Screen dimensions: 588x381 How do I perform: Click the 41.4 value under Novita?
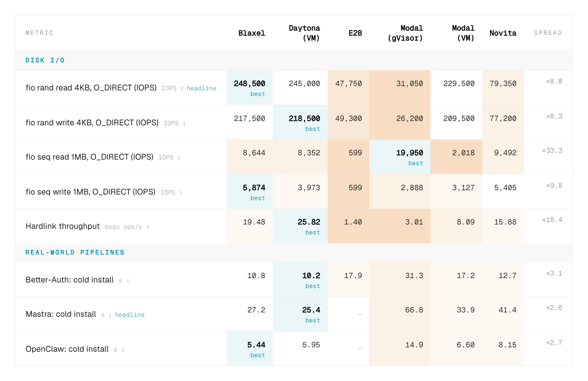(x=507, y=310)
